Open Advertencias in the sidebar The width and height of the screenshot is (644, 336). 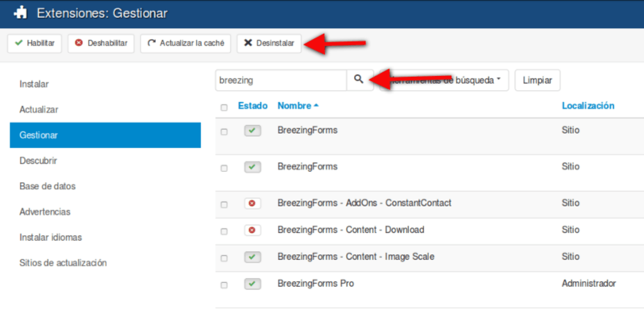(45, 211)
